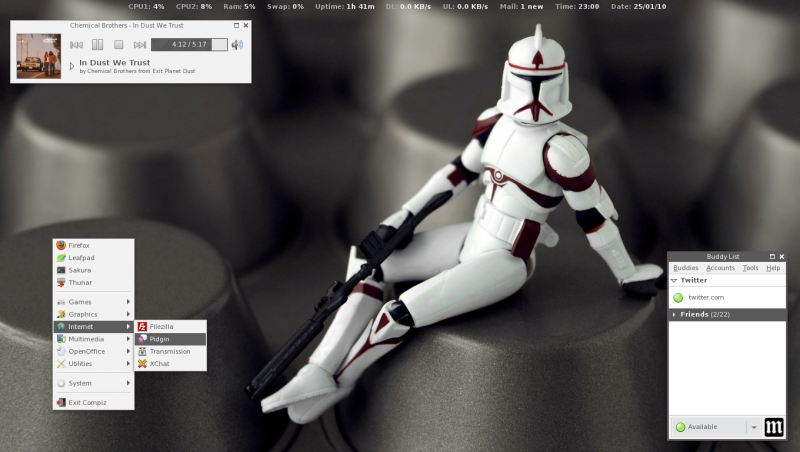Launch Pidgin from Internet submenu

tap(170, 339)
